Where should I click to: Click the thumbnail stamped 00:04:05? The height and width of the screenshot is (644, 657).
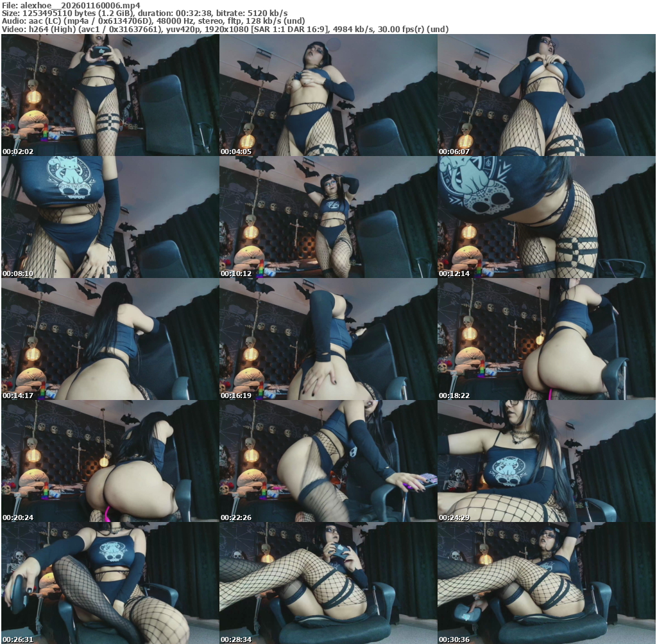click(x=328, y=95)
